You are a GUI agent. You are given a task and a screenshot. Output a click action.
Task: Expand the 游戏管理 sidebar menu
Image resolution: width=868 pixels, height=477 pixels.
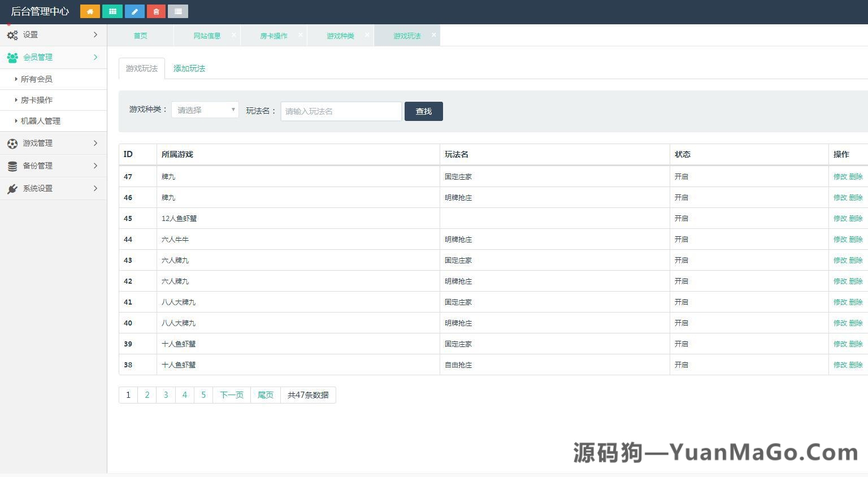click(x=54, y=143)
